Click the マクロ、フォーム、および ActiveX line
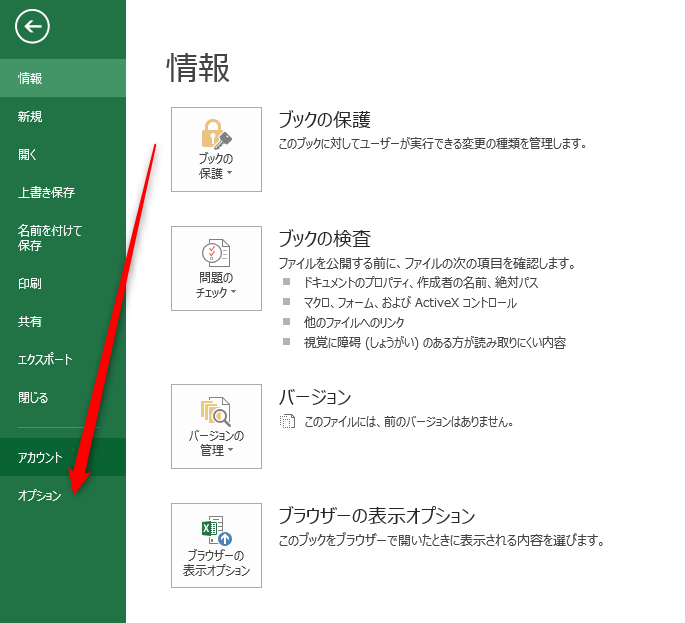 pyautogui.click(x=410, y=302)
